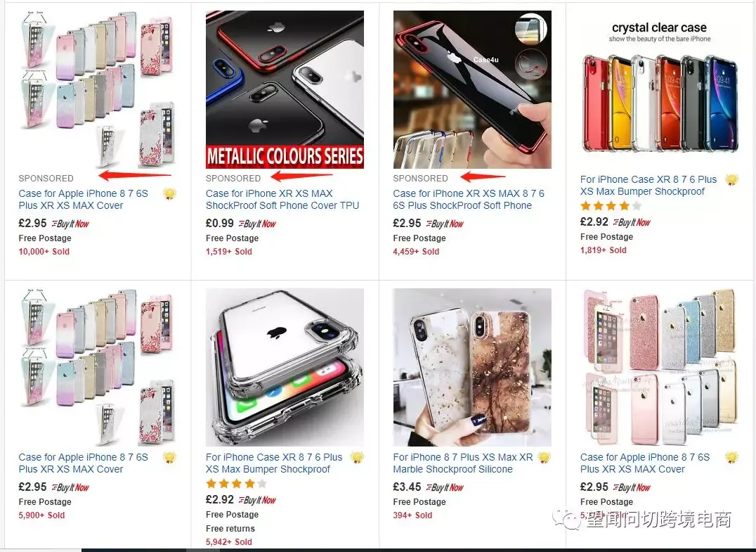Click SPONSORED label above £0.99 listing
The height and width of the screenshot is (552, 756).
(233, 179)
